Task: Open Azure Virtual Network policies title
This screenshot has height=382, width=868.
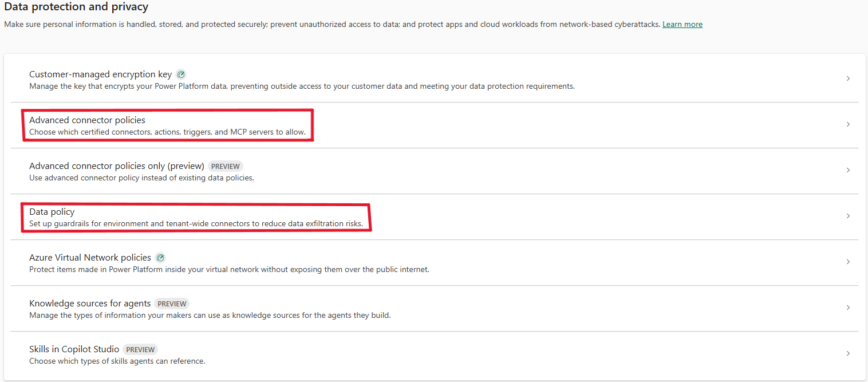Action: pos(90,258)
